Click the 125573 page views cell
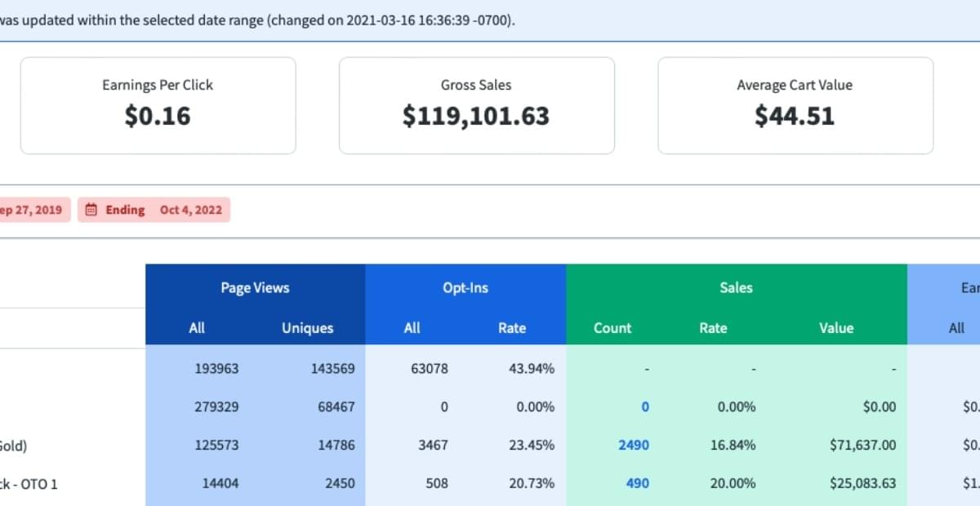Image resolution: width=980 pixels, height=506 pixels. click(216, 446)
